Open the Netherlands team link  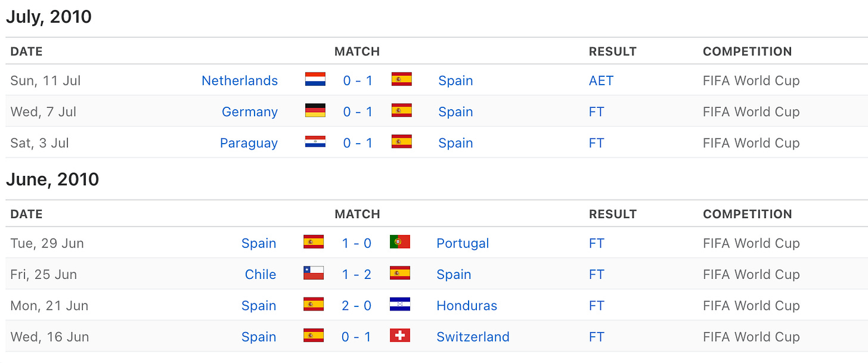click(x=240, y=80)
